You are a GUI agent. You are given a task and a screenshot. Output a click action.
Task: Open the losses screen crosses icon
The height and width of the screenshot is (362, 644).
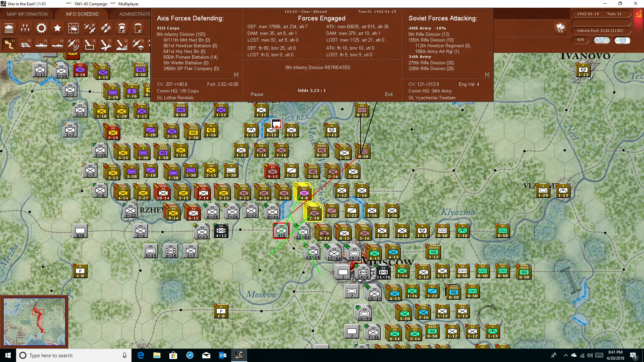click(25, 28)
